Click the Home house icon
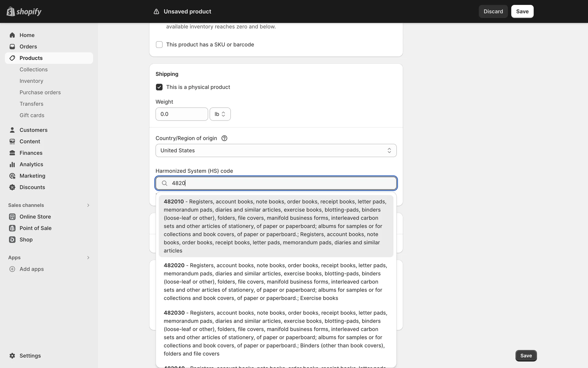Screen dimensions: 588x368 point(12,35)
